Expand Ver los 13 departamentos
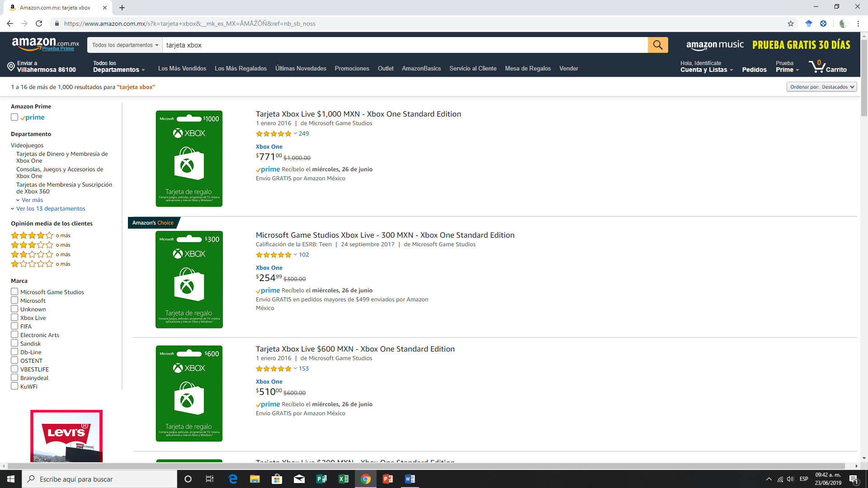868x488 pixels. click(x=48, y=208)
